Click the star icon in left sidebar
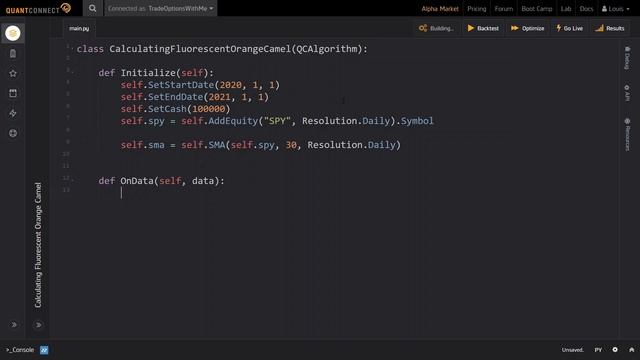Screen dimensions: 640x360 13,73
